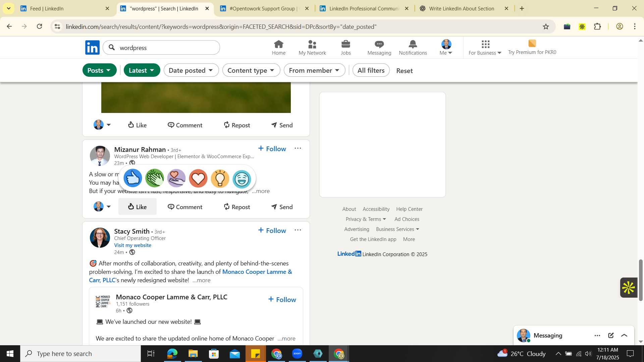Screen dimensions: 644x362
Task: Send Mizanur Rahman's post
Action: [282, 207]
